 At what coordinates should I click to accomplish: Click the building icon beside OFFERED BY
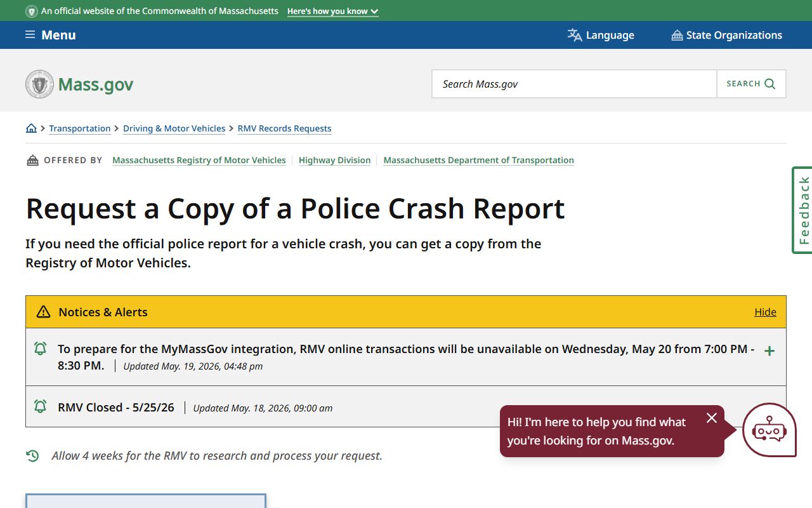(32, 160)
